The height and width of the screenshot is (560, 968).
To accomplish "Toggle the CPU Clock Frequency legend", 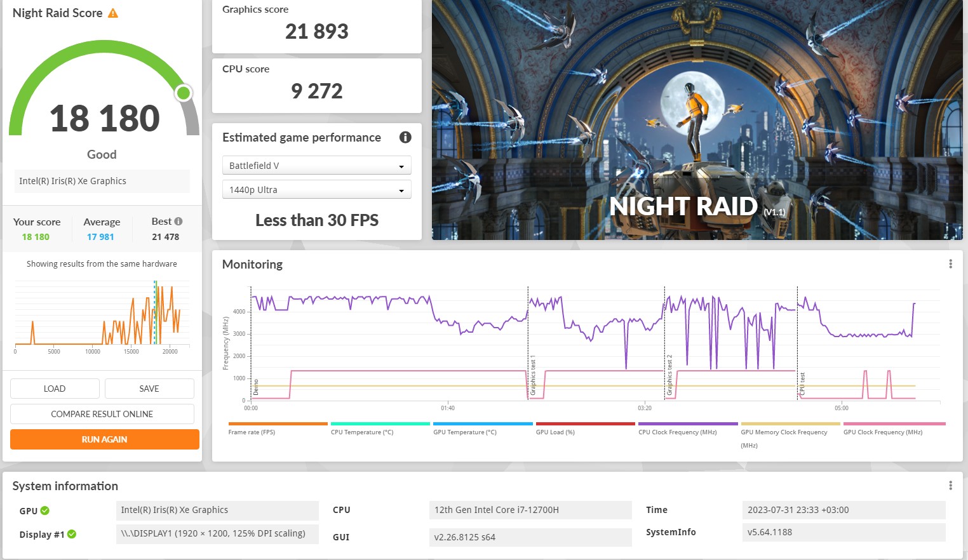I will (x=688, y=429).
